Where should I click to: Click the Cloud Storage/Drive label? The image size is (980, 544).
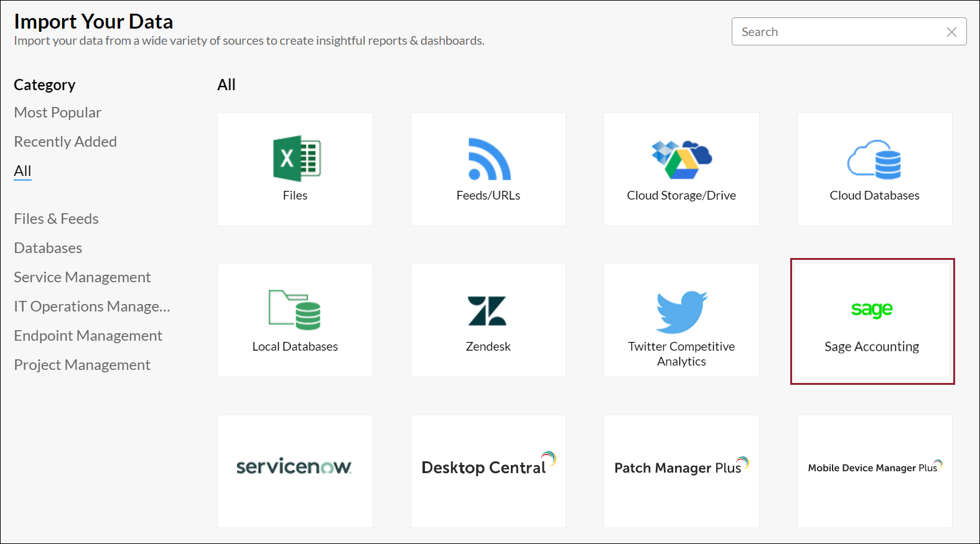pos(681,195)
